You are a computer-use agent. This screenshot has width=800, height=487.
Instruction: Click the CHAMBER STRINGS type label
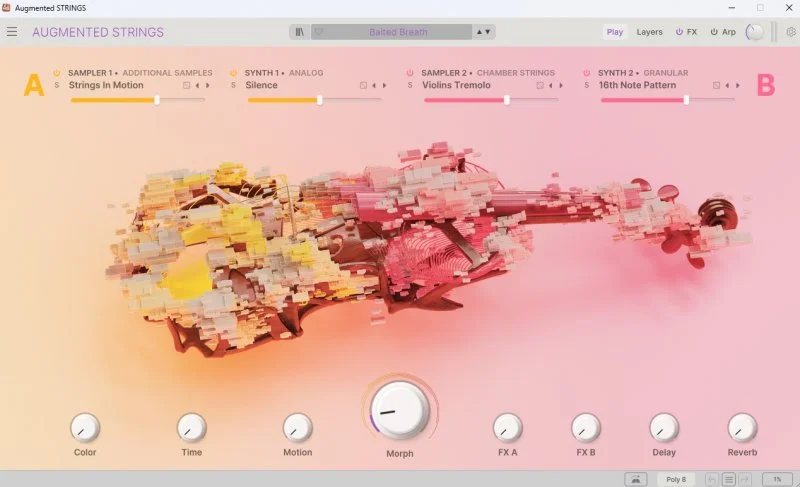515,73
